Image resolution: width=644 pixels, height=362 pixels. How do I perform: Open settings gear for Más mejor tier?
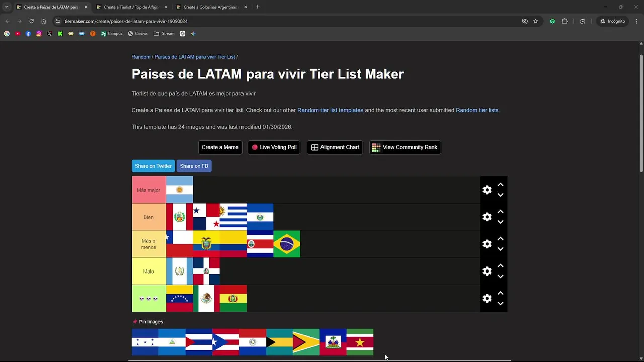(487, 190)
